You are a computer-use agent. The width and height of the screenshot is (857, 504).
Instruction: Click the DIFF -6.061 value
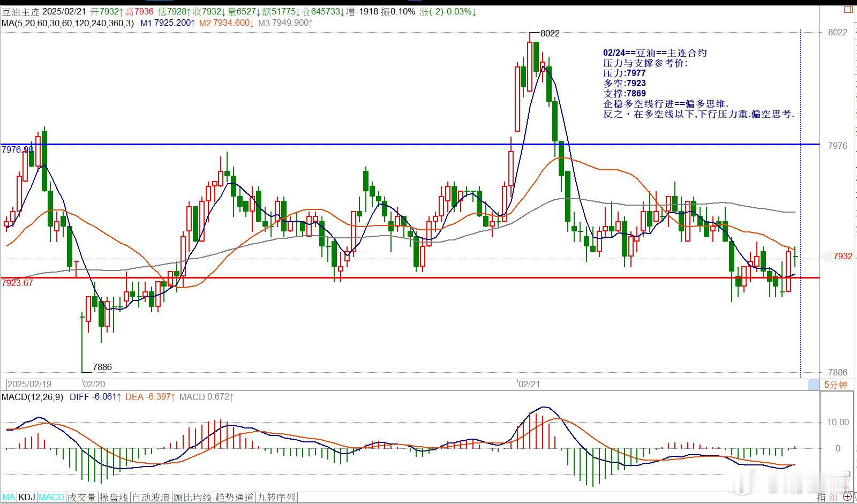click(x=95, y=397)
